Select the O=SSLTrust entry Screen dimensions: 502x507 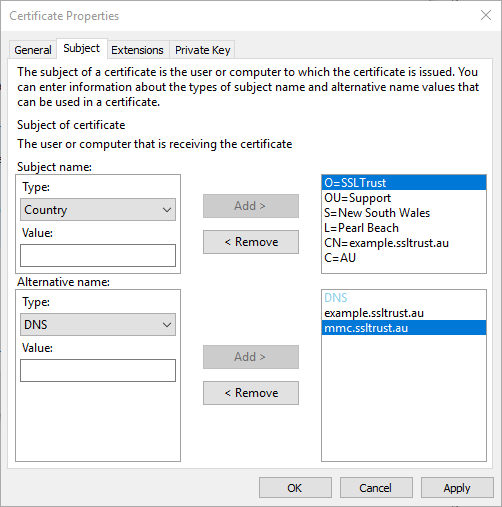404,183
